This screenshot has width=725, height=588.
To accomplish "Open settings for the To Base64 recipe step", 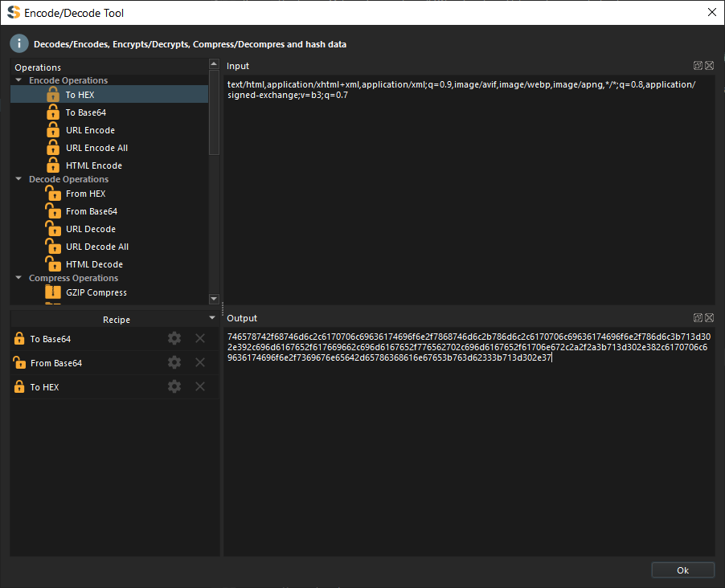I will point(174,339).
